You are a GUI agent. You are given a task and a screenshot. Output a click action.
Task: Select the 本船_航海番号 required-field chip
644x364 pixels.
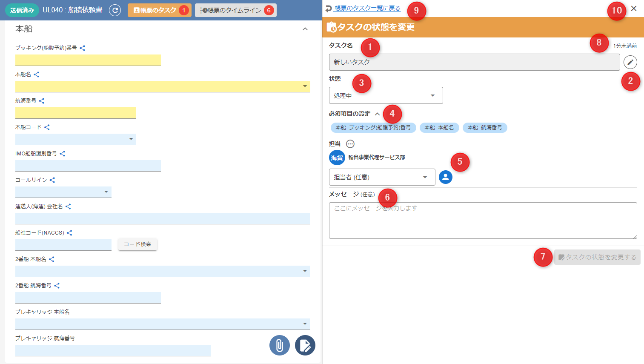point(484,128)
